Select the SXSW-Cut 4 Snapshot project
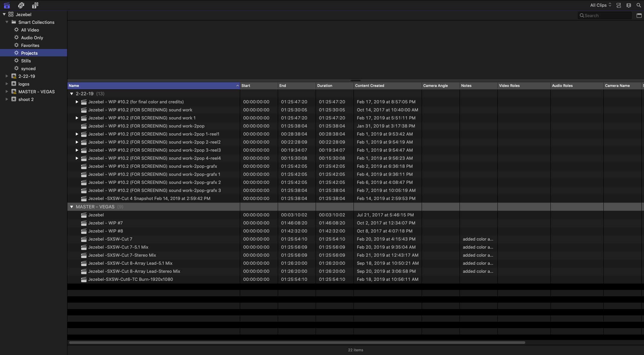644x355 pixels. click(x=149, y=198)
